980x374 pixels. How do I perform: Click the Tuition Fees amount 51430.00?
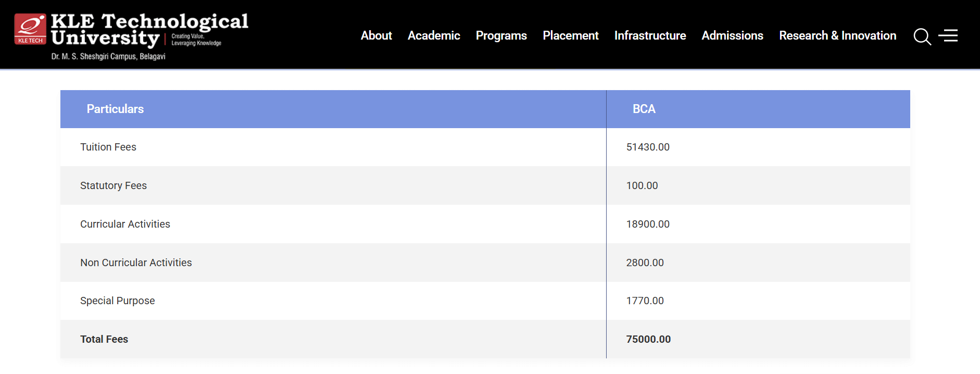click(x=648, y=147)
